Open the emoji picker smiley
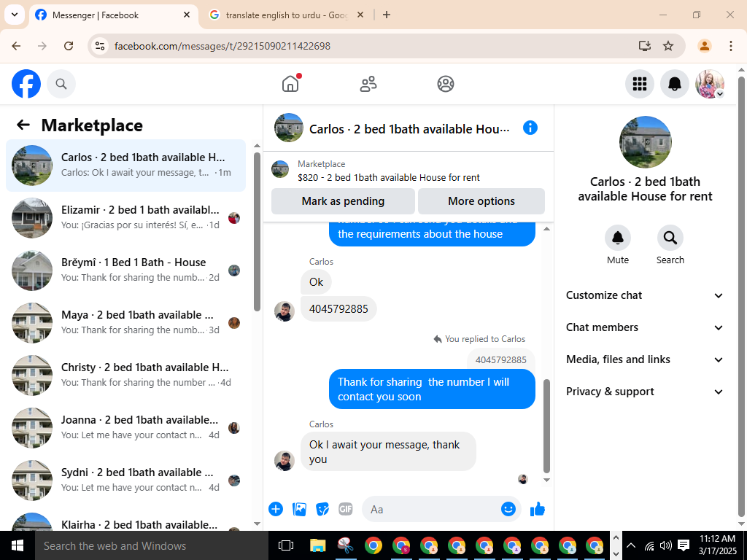747x560 pixels. [x=508, y=509]
